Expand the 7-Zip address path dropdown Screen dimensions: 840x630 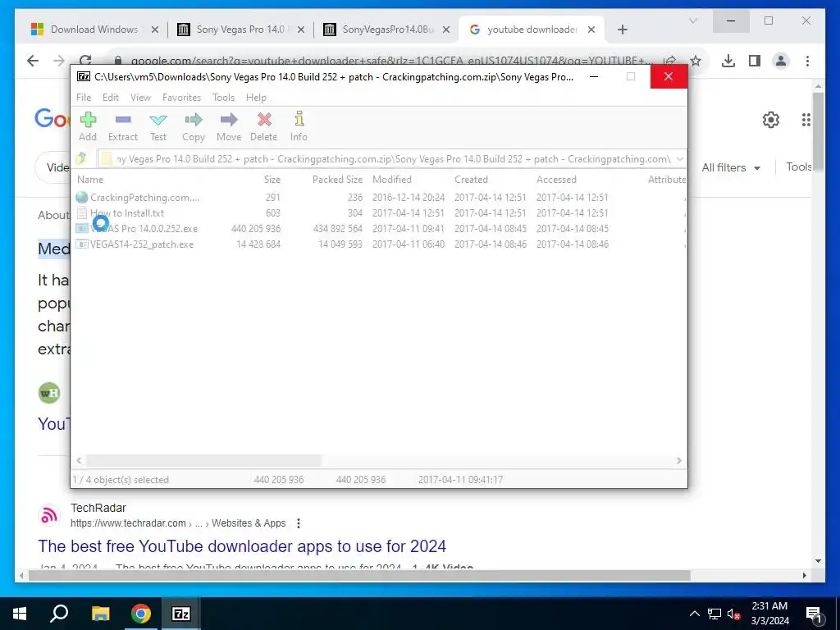[679, 159]
